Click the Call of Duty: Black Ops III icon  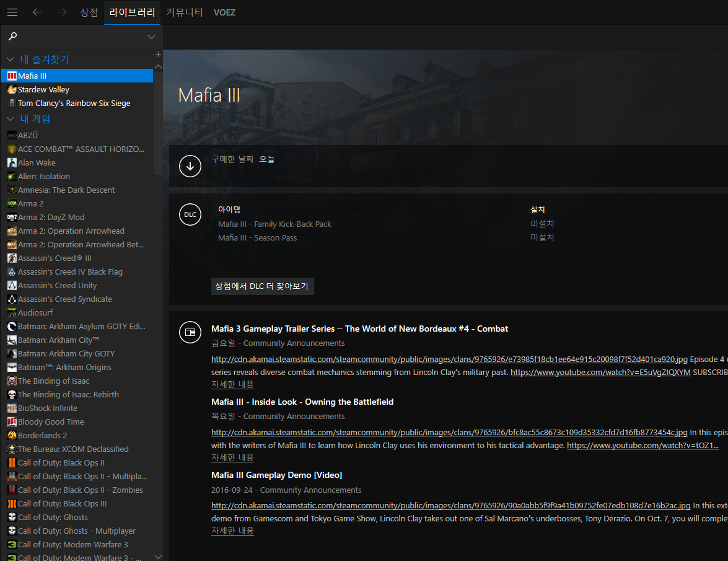coord(12,504)
